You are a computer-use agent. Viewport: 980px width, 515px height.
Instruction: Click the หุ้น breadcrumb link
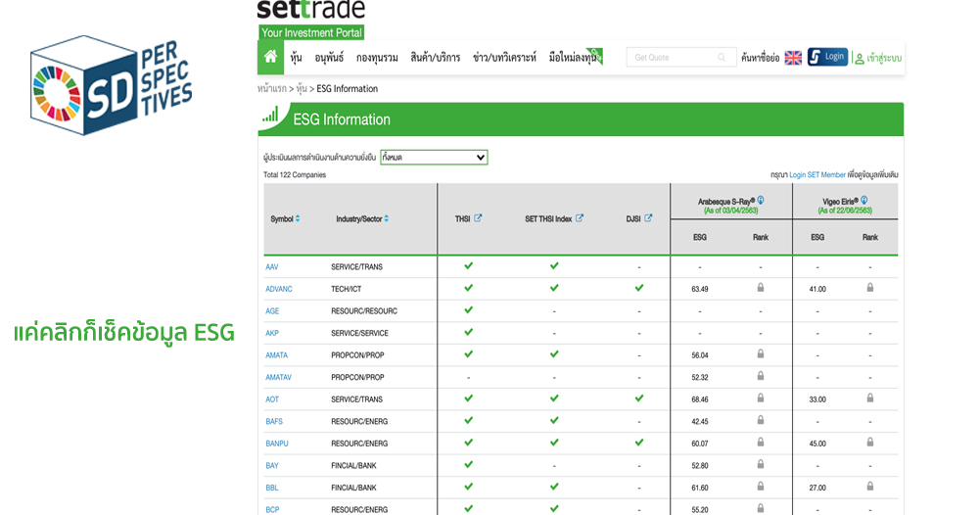click(302, 89)
